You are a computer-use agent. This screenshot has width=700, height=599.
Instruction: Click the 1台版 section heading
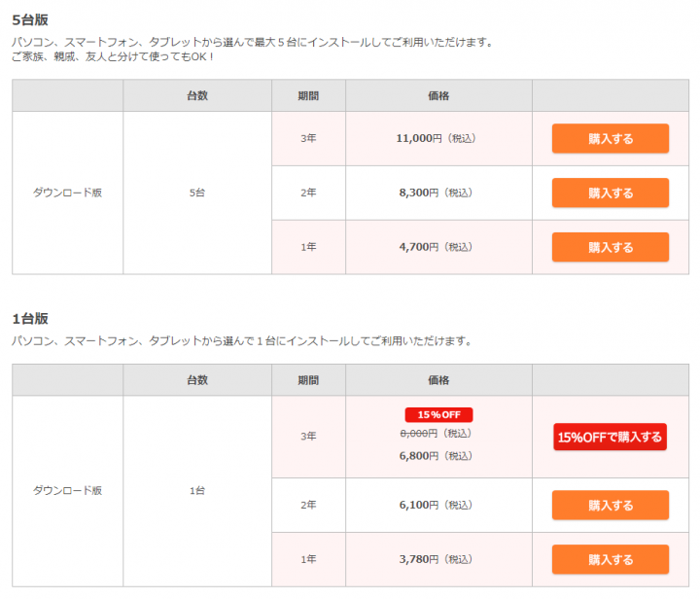point(30,319)
